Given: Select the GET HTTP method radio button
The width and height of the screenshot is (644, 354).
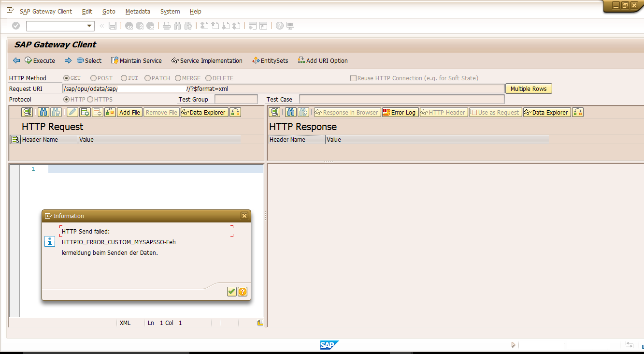Looking at the screenshot, I should tap(67, 78).
